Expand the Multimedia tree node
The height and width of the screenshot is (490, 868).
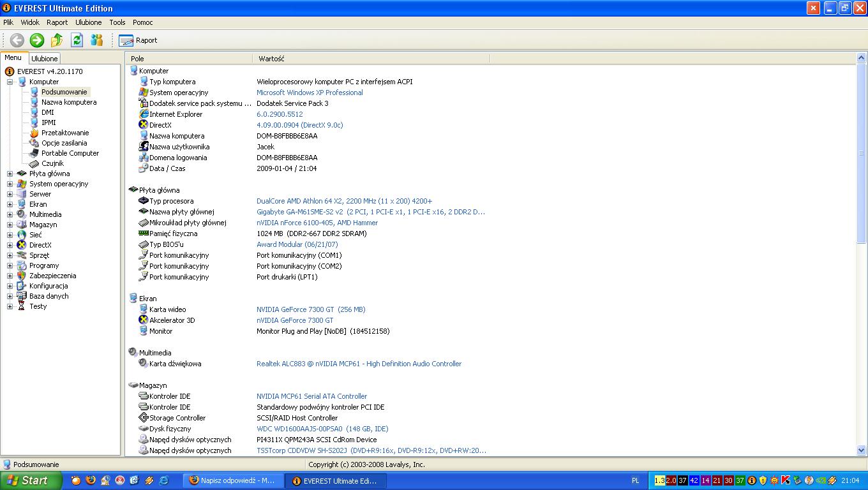pyautogui.click(x=10, y=214)
